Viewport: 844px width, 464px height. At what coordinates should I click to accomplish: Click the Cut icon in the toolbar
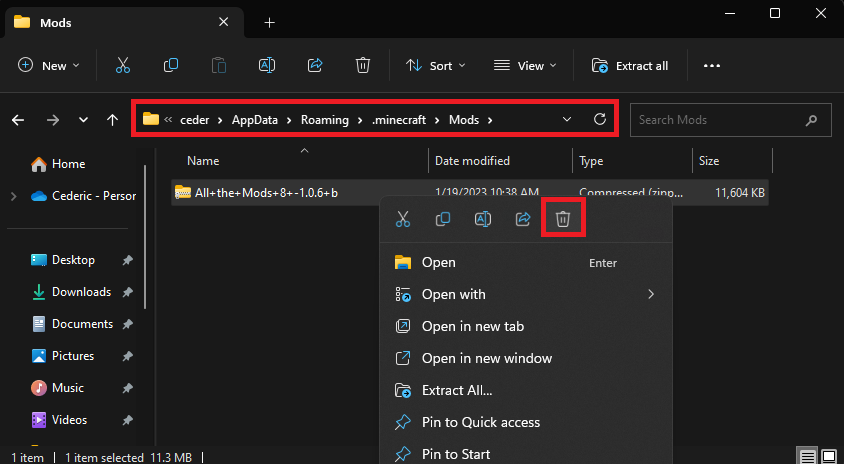[x=123, y=66]
